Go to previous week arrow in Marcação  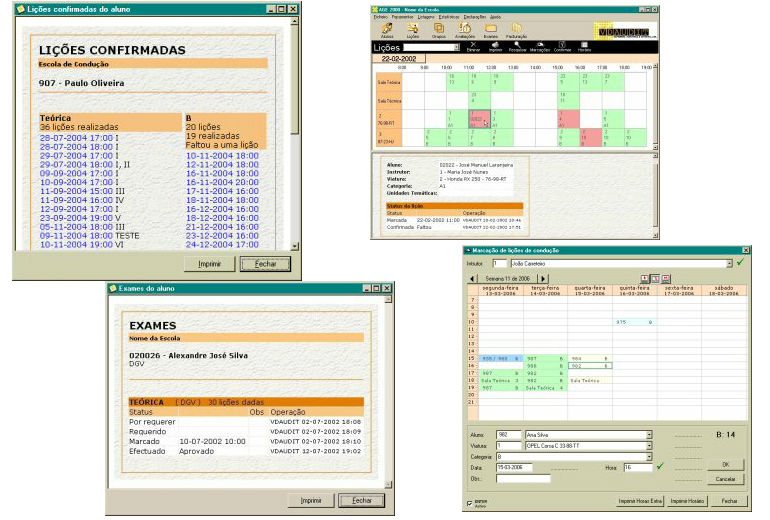(472, 278)
